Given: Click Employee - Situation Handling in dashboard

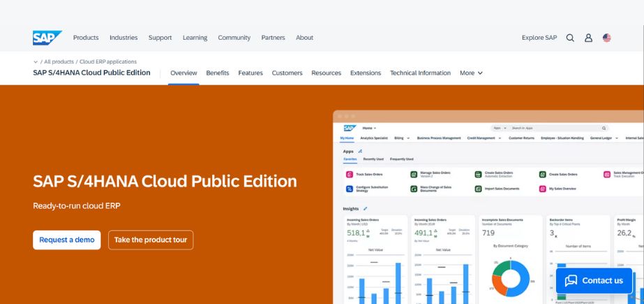Looking at the screenshot, I should (562, 138).
